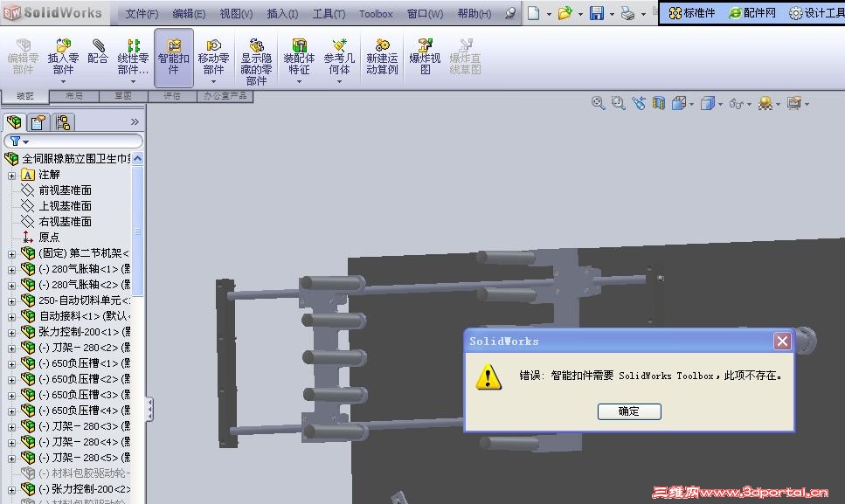Click the Explode Line Sketch (爆炸直线草图) icon
The image size is (845, 504).
tap(465, 57)
